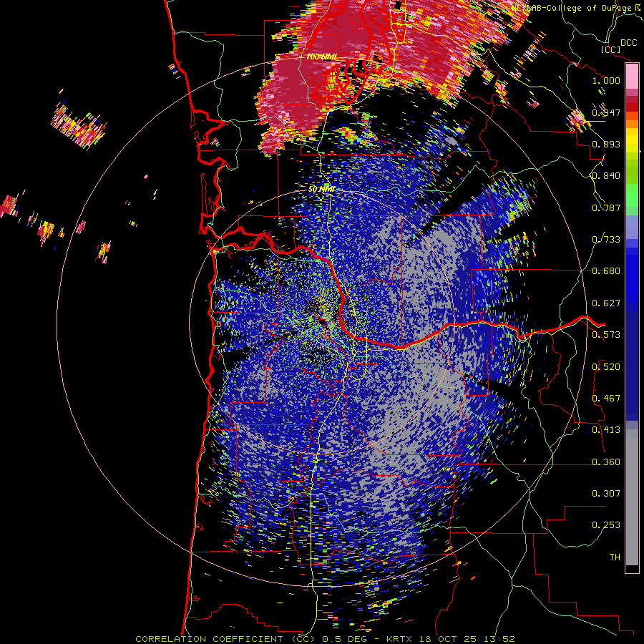
Task: Click the TH threshold label
Action: tap(615, 557)
